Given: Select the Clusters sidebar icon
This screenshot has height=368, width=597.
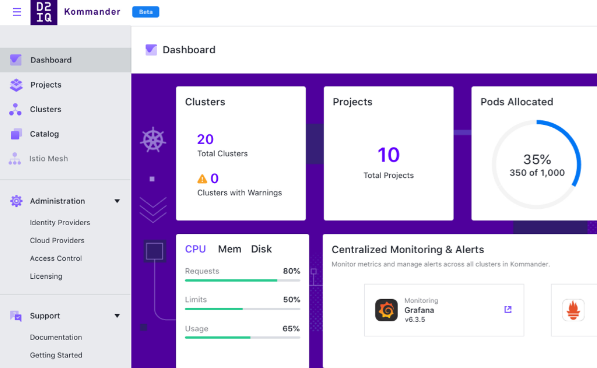Looking at the screenshot, I should pyautogui.click(x=15, y=110).
